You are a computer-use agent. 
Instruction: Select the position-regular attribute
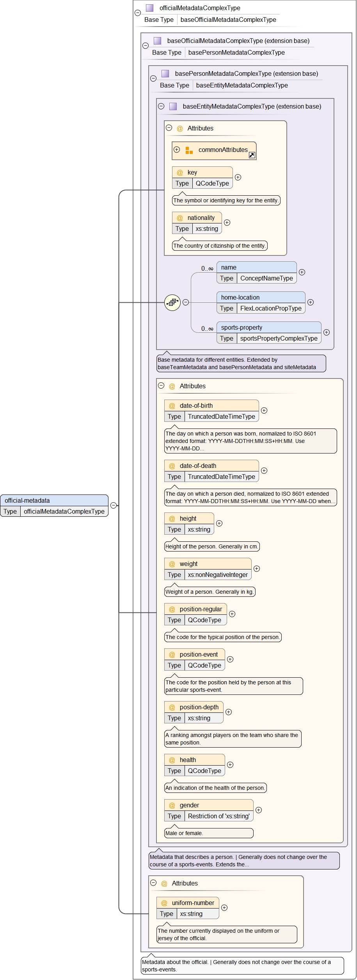[201, 609]
